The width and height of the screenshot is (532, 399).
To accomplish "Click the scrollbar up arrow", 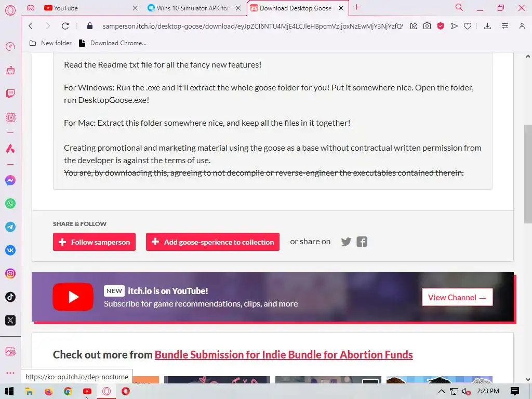I will pyautogui.click(x=528, y=56).
